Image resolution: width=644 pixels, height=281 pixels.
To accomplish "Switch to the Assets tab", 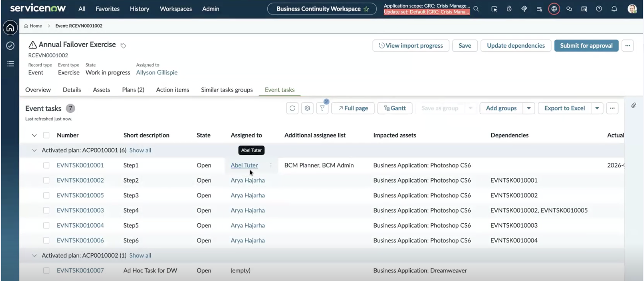I will (x=102, y=90).
